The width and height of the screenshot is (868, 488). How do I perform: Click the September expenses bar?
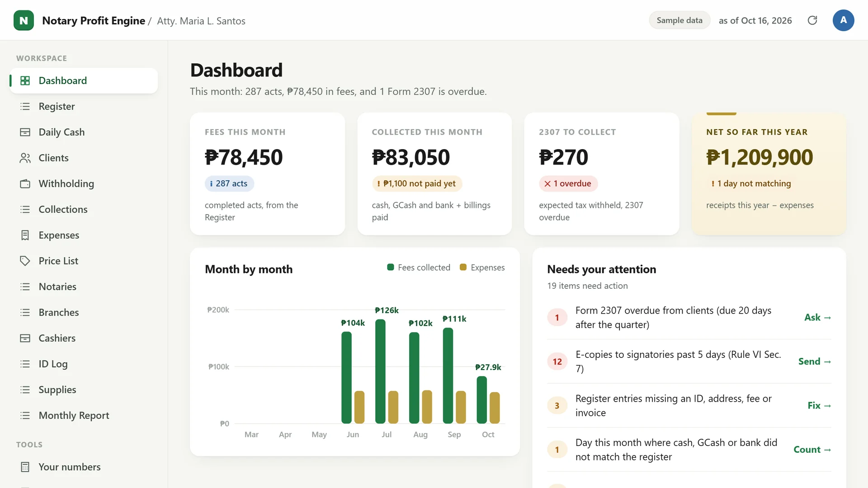(461, 407)
